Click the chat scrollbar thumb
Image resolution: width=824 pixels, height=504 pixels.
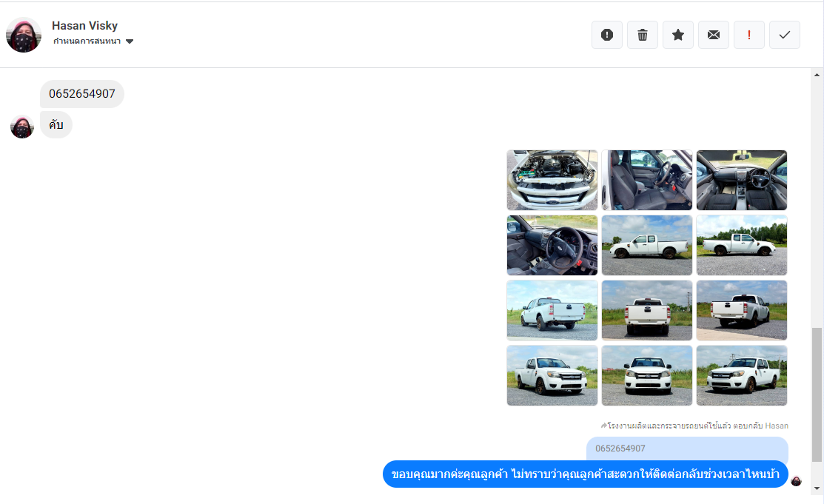click(x=817, y=394)
